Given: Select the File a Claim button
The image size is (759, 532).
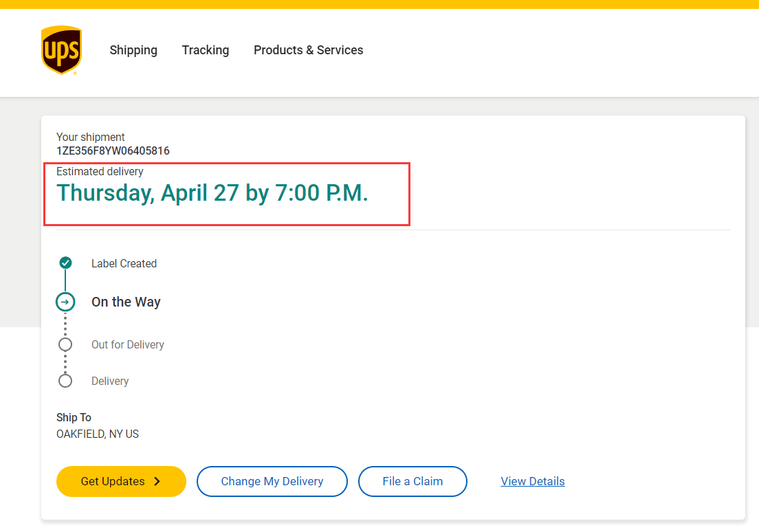Looking at the screenshot, I should click(x=412, y=481).
